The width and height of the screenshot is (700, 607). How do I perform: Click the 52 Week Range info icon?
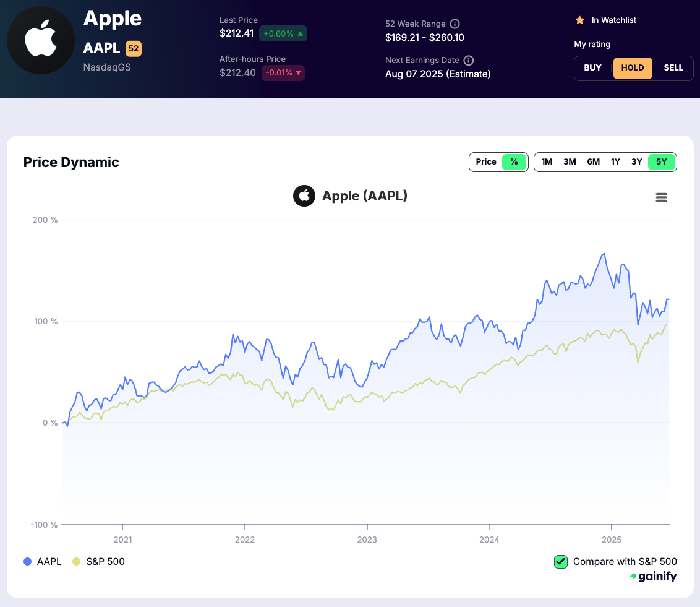(455, 24)
